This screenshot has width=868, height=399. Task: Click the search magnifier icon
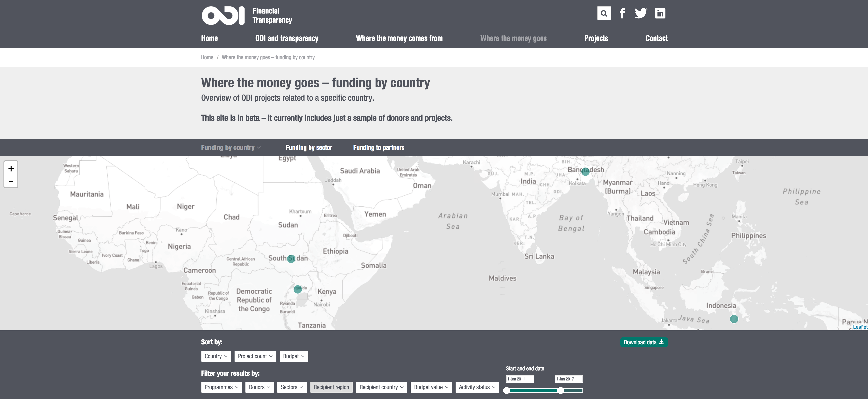[x=604, y=14]
